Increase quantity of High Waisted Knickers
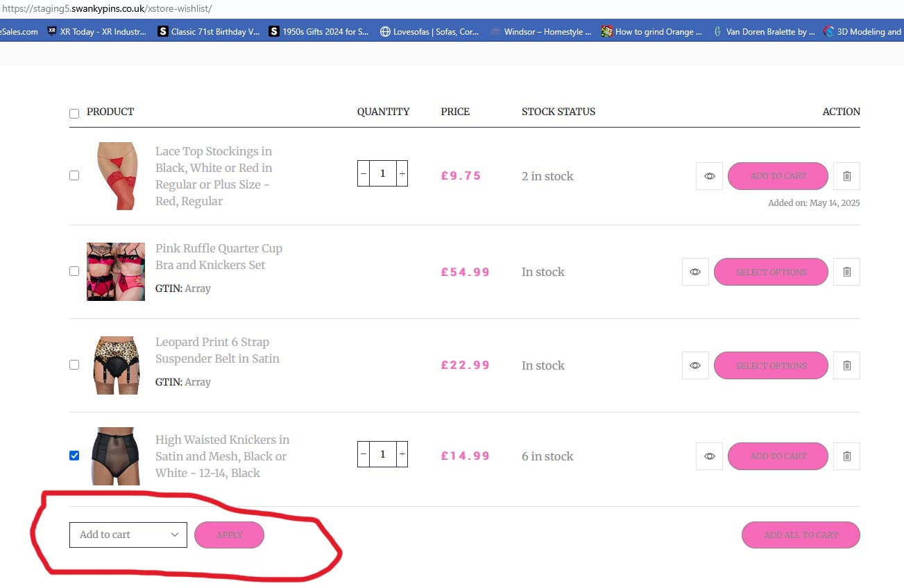 click(x=402, y=454)
